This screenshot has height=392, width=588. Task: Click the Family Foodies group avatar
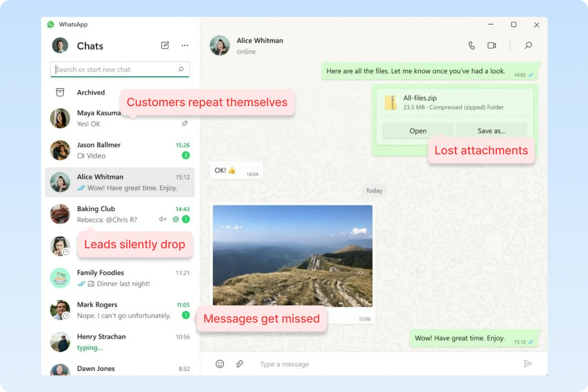point(60,278)
